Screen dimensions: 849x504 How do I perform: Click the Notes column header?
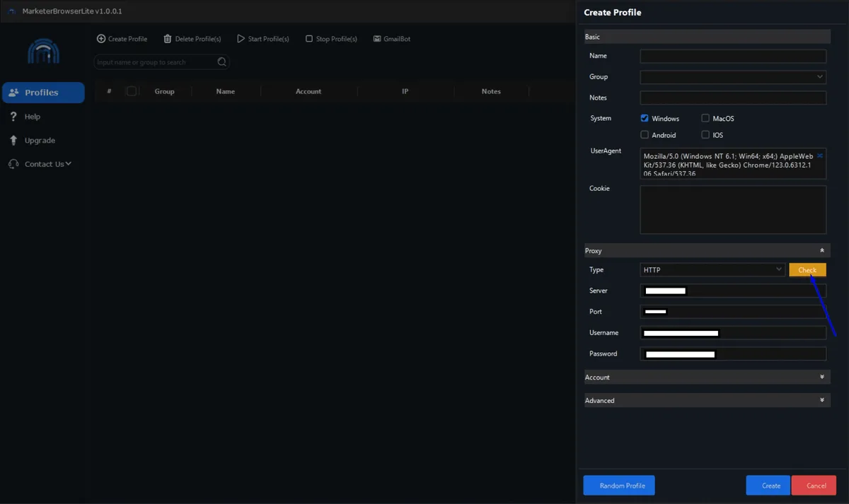point(491,91)
